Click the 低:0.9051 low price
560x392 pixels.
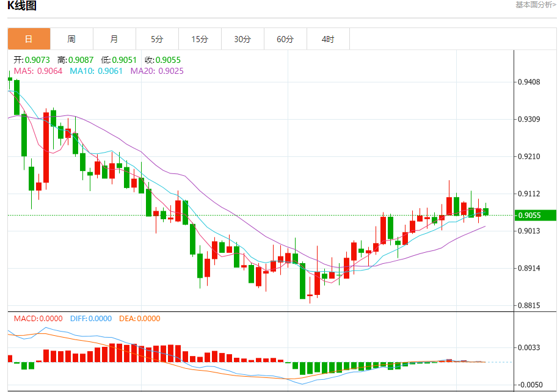click(x=119, y=60)
